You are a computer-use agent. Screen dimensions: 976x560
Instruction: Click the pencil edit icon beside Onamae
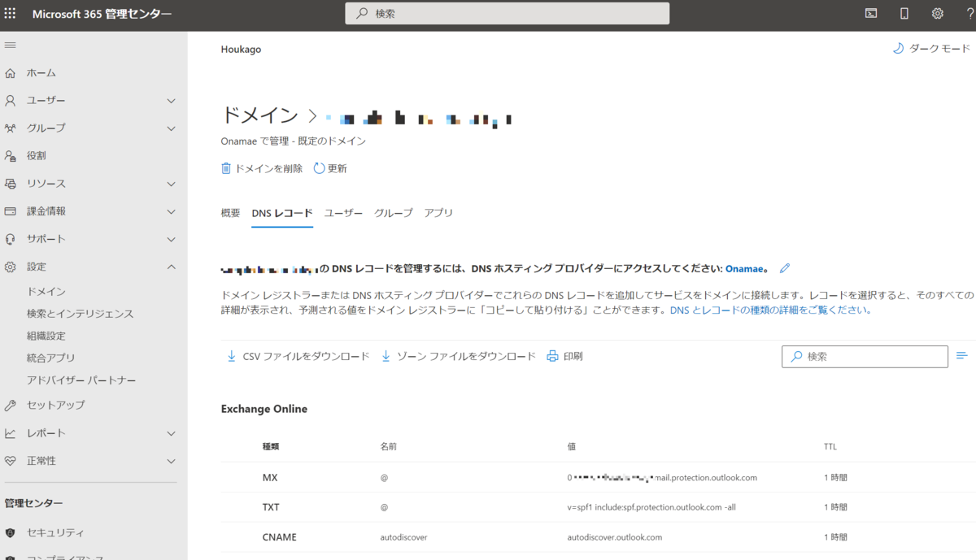point(785,268)
